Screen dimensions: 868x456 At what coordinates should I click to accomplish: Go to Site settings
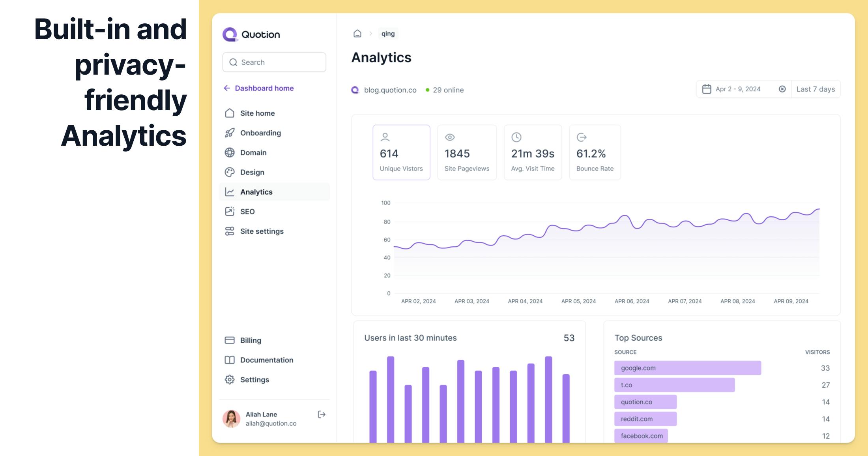click(274, 231)
